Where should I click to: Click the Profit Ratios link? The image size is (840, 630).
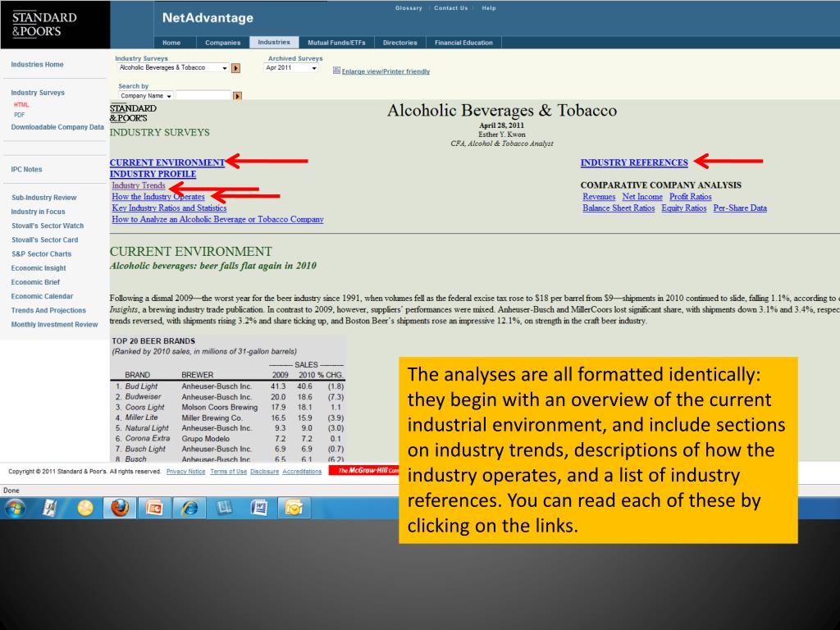coord(691,197)
